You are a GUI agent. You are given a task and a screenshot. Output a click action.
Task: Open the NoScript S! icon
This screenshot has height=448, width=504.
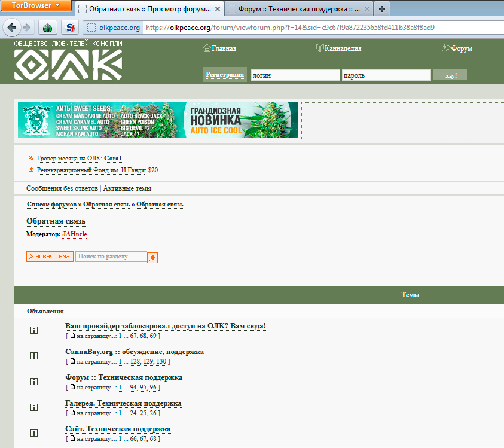coord(70,28)
